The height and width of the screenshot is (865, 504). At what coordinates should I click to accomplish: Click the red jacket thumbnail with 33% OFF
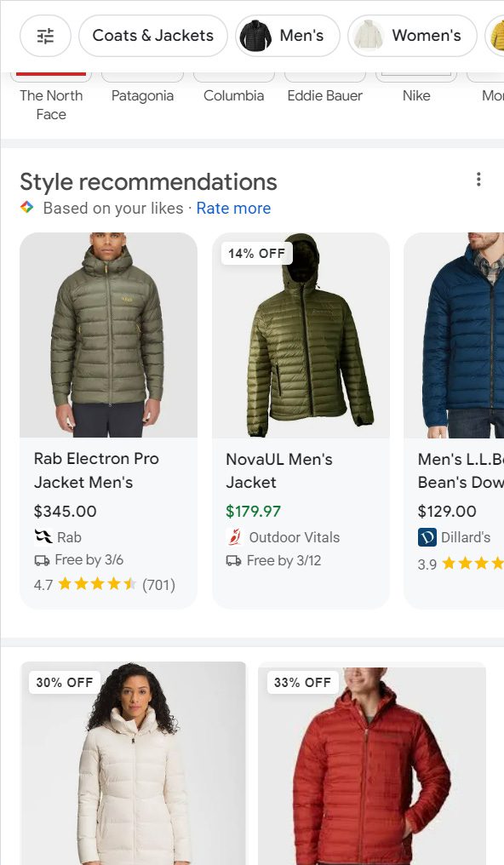[371, 766]
